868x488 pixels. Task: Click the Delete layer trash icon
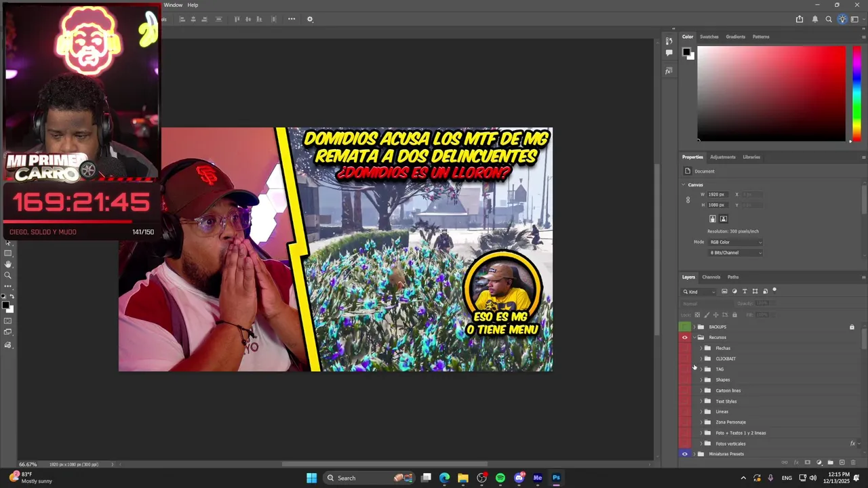(x=853, y=462)
